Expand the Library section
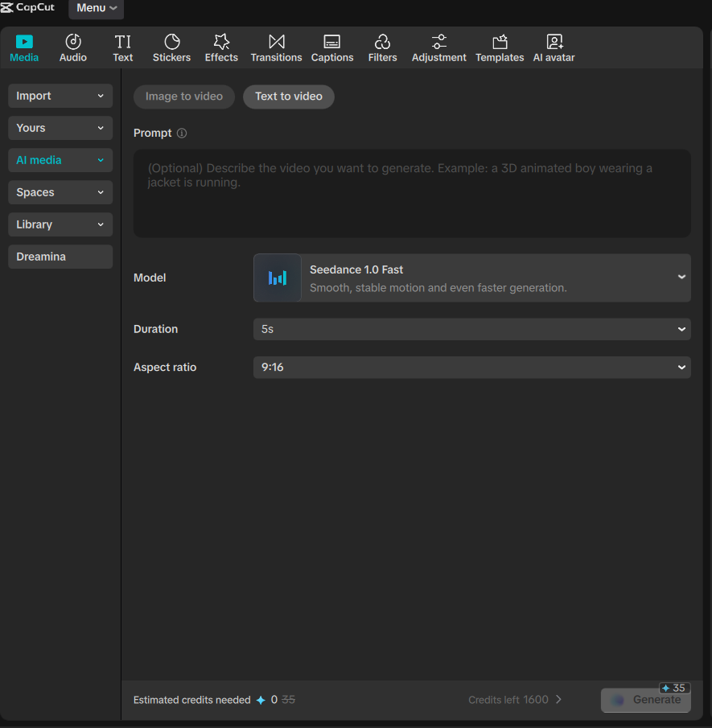The width and height of the screenshot is (712, 728). tap(60, 224)
